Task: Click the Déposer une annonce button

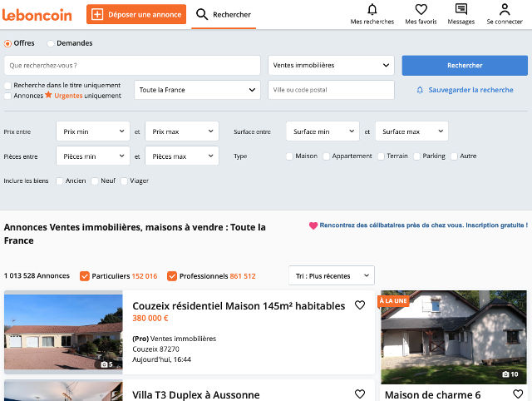Action: (136, 15)
